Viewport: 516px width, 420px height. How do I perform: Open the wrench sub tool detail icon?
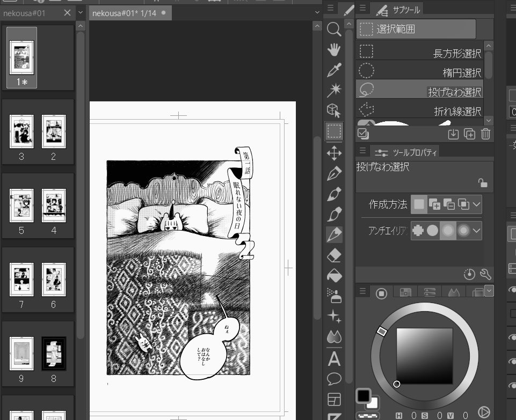[486, 274]
